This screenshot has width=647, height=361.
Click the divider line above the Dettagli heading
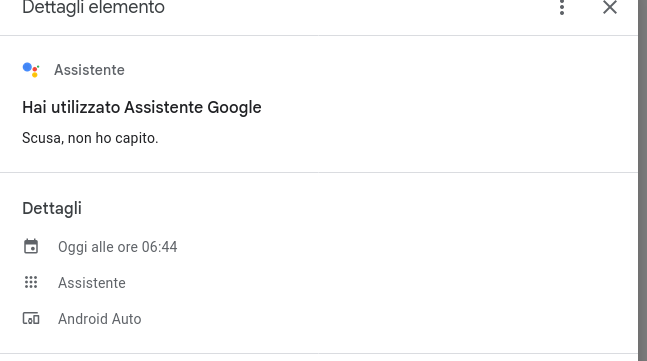click(319, 172)
